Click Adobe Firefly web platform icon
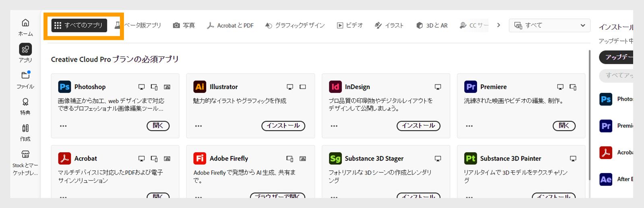The image size is (644, 208). tap(303, 159)
